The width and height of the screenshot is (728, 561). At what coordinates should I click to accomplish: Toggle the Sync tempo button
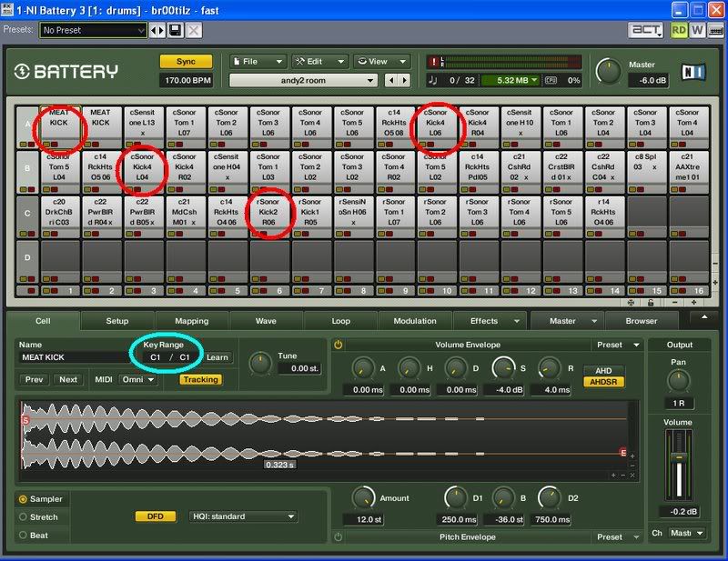[x=186, y=62]
